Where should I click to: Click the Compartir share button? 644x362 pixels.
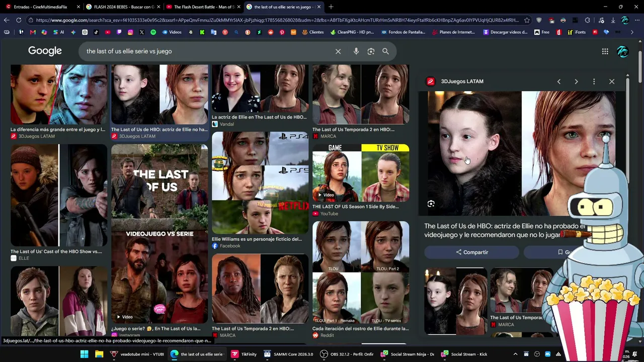click(472, 252)
